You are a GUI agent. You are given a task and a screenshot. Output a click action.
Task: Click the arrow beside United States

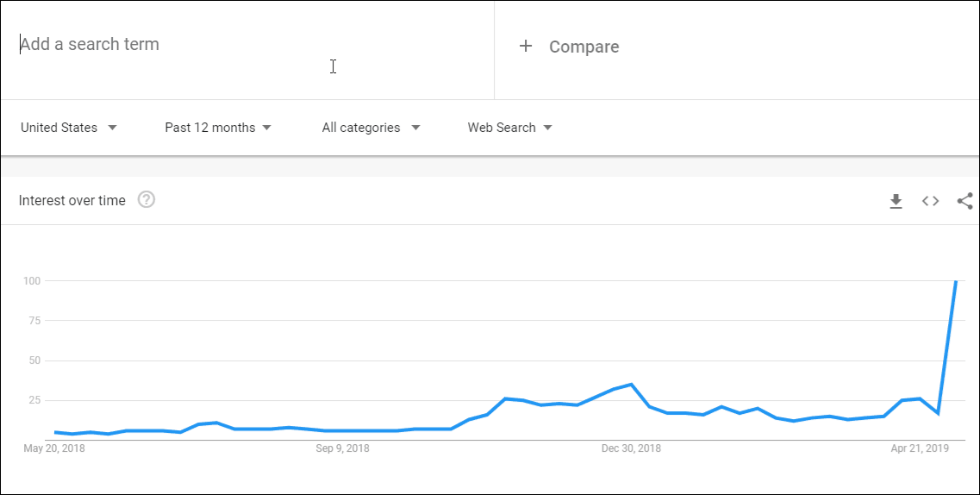coord(113,128)
